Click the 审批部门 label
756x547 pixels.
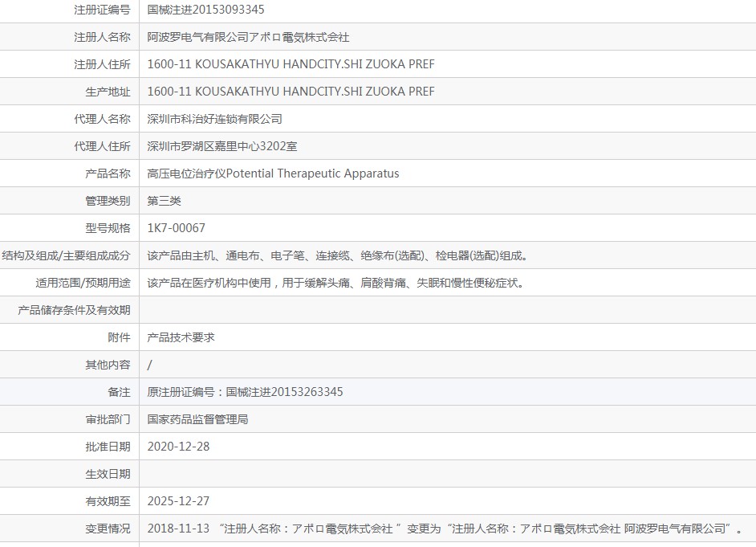pos(108,419)
